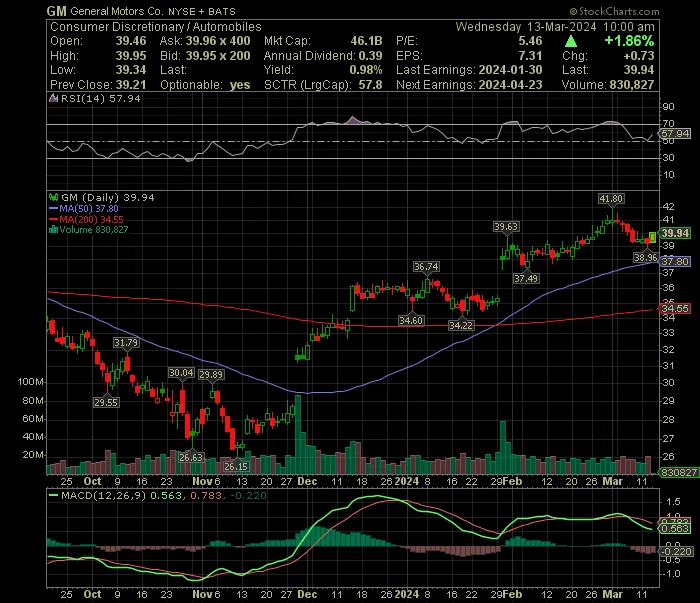The width and height of the screenshot is (700, 603).
Task: Click the -0.220 MACD histogram axis tag
Action: click(675, 552)
